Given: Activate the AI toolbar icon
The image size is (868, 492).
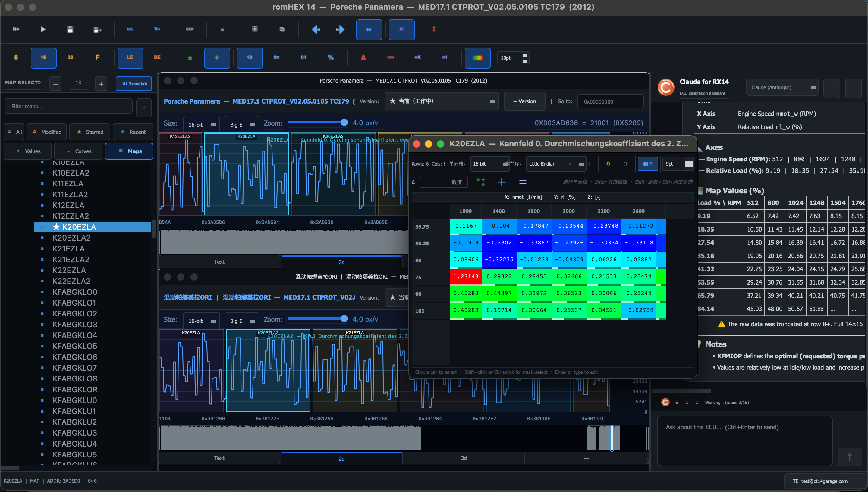Looking at the screenshot, I should pyautogui.click(x=401, y=30).
